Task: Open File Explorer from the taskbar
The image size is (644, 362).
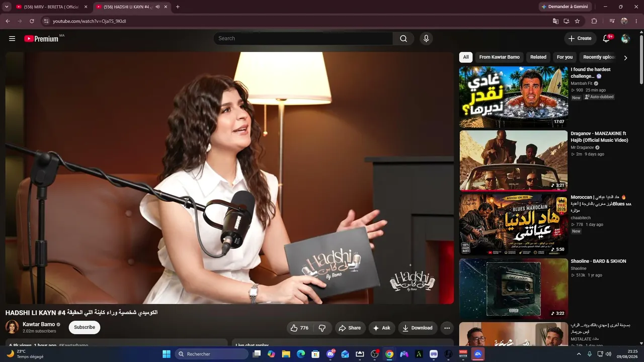Action: [286, 354]
